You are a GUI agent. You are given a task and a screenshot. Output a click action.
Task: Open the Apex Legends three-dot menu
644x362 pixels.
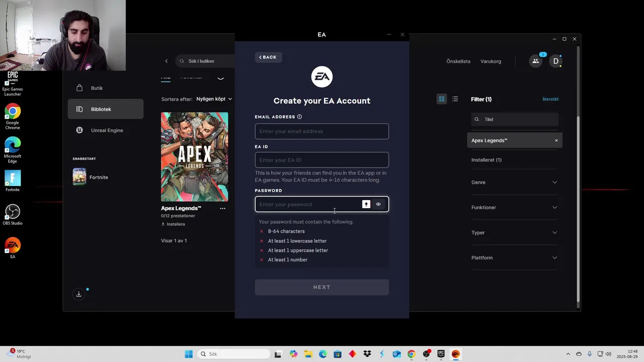click(222, 208)
